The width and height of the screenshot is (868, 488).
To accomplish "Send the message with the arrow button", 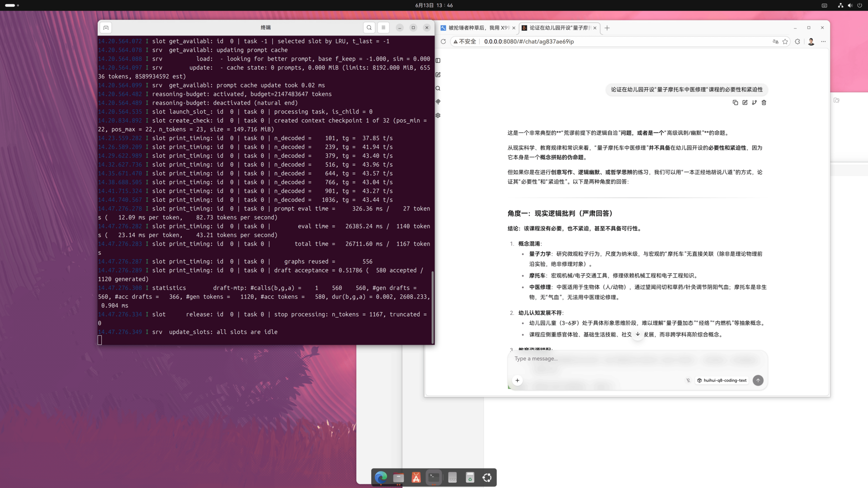I will 758,380.
